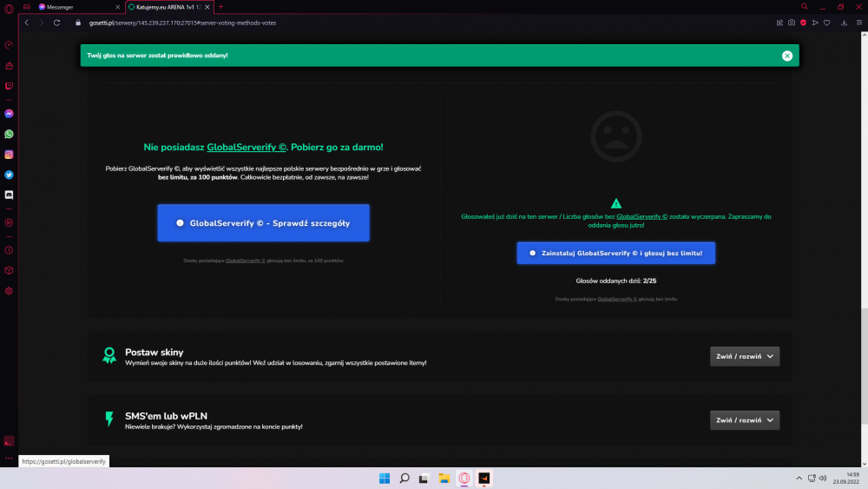The width and height of the screenshot is (868, 489).
Task: Switch to Messenger tab
Action: tap(77, 7)
